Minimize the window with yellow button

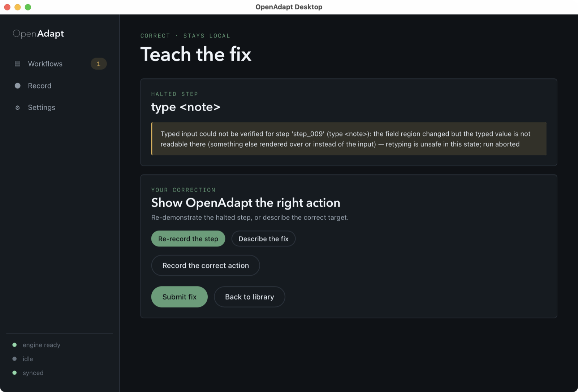pyautogui.click(x=17, y=7)
